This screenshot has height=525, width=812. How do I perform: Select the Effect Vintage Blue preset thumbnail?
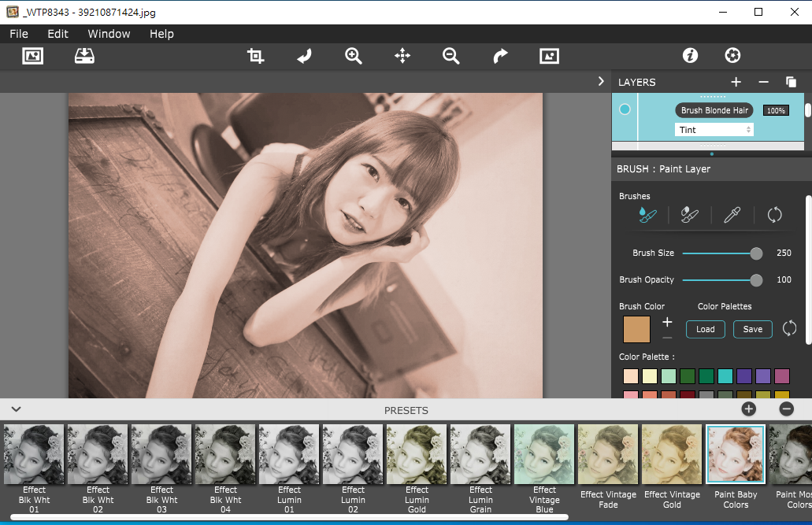click(544, 454)
